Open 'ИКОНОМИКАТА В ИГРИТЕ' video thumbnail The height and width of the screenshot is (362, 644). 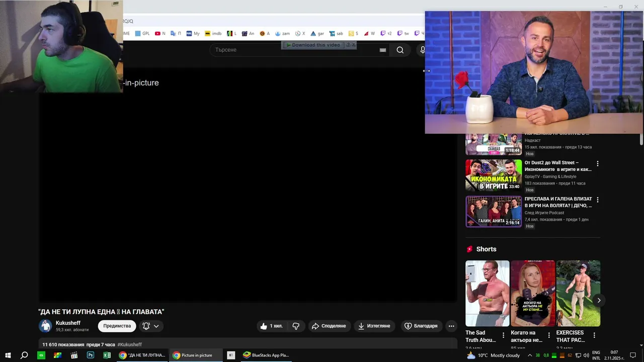(x=494, y=175)
